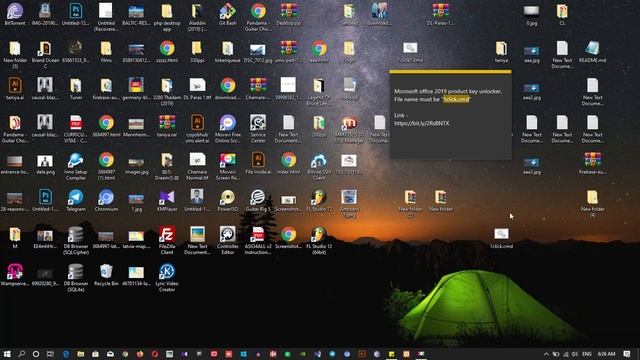Select the aaa2.jpg image file
The image size is (640, 360).
[x=531, y=91]
